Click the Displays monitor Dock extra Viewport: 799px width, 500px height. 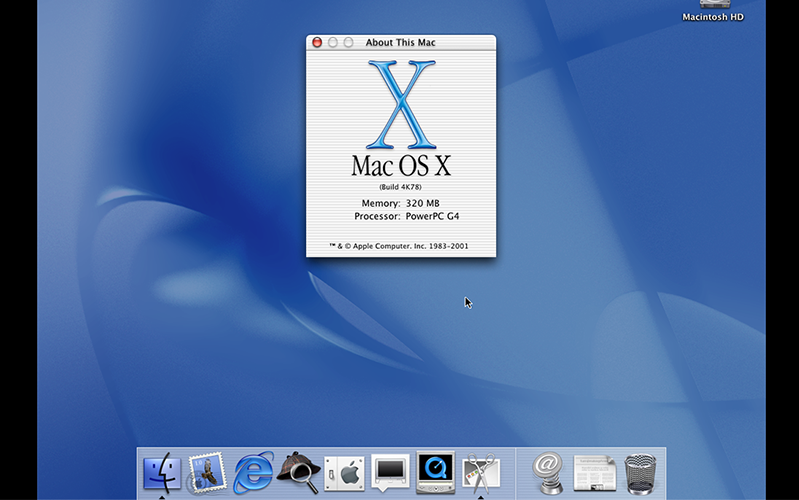click(x=390, y=472)
